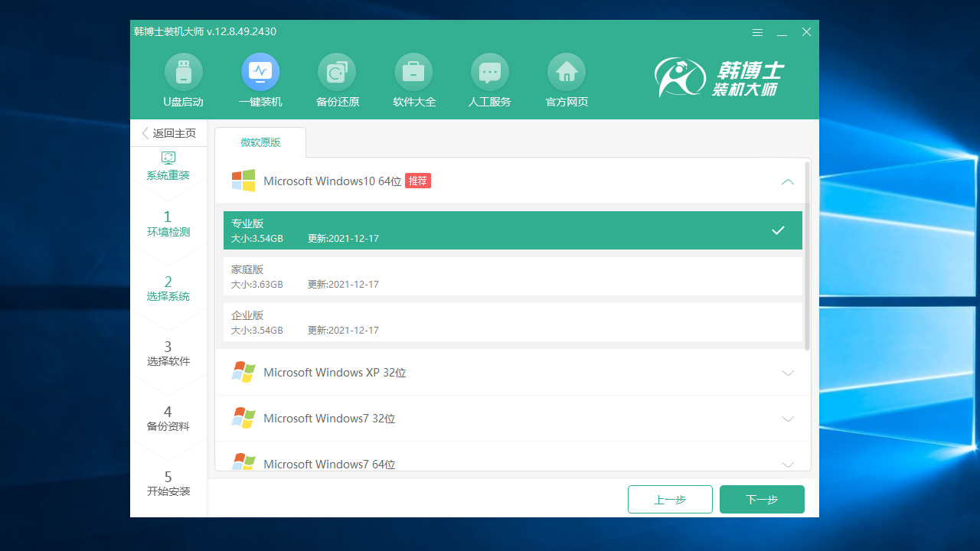Collapse the Microsoft Windows10 64位 section
Image resolution: width=980 pixels, height=551 pixels.
(x=788, y=181)
